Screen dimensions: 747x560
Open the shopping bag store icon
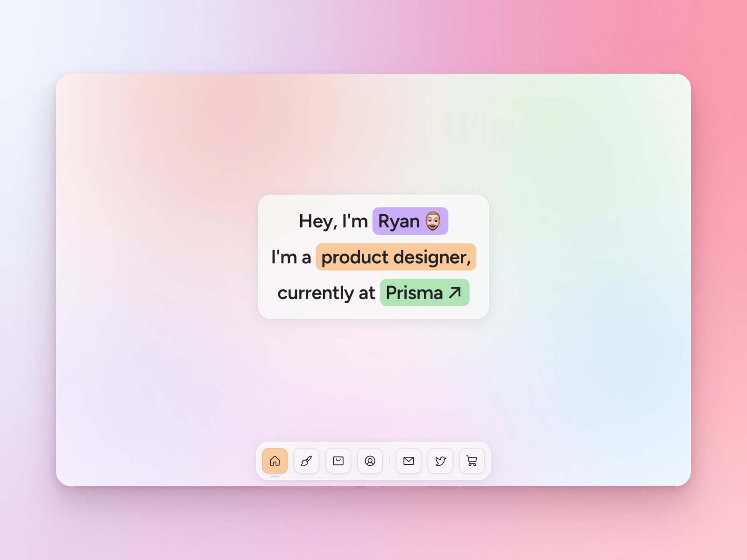coord(338,461)
